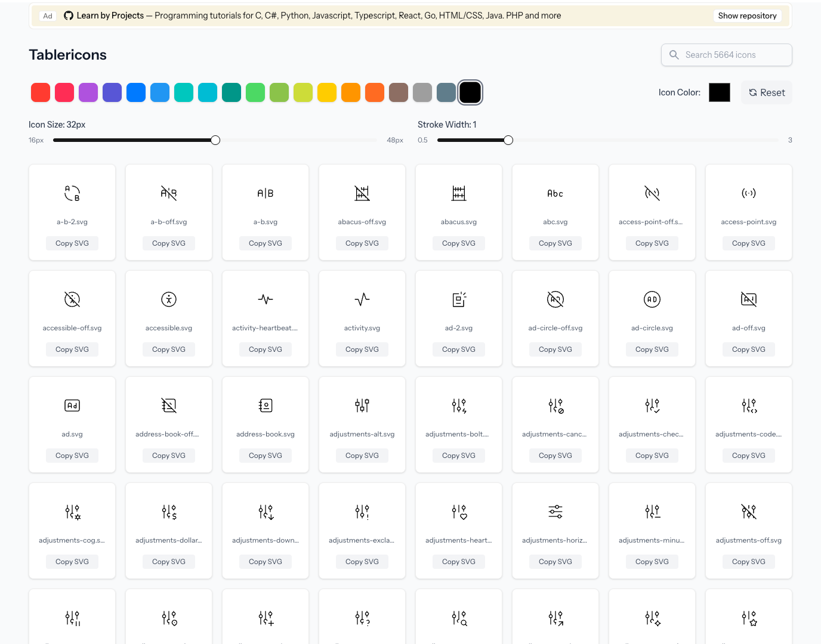Click the Stroke Width slider handle
The height and width of the screenshot is (644, 821).
pyautogui.click(x=508, y=140)
